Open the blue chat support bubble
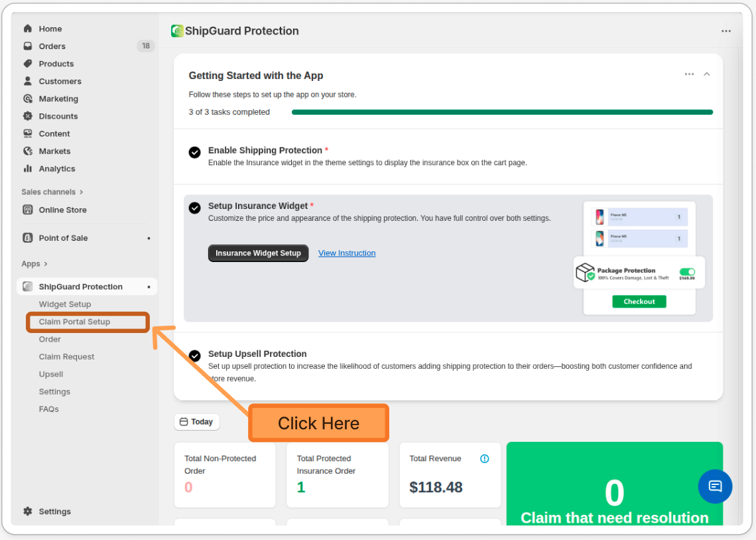Screen dimensions: 756x540 click(x=715, y=486)
